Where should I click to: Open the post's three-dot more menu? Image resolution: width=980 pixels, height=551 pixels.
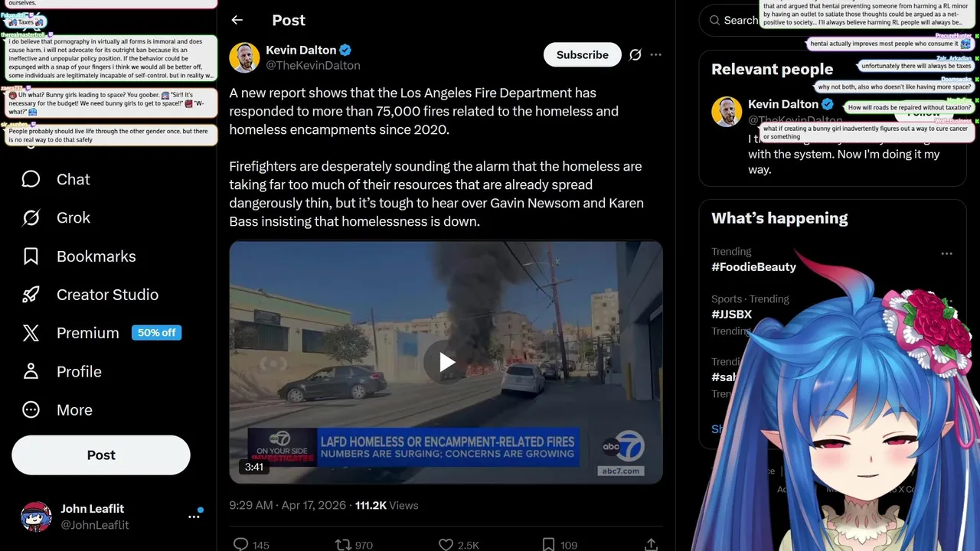[656, 55]
